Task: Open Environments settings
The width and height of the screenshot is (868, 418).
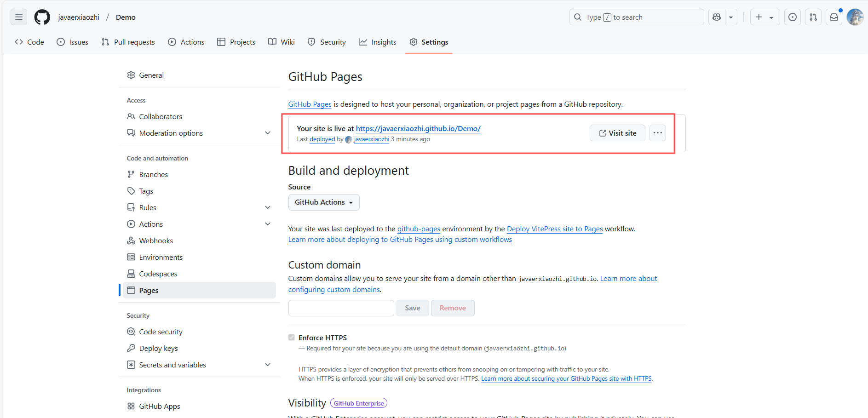Action: (199, 257)
